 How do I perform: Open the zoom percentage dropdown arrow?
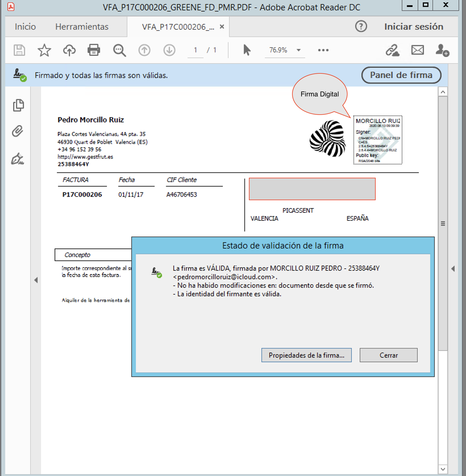click(x=298, y=50)
